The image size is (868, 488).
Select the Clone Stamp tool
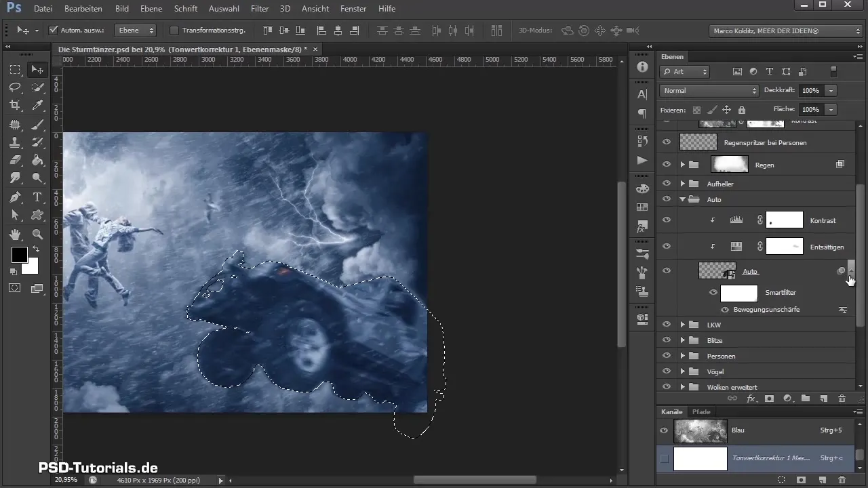(15, 142)
